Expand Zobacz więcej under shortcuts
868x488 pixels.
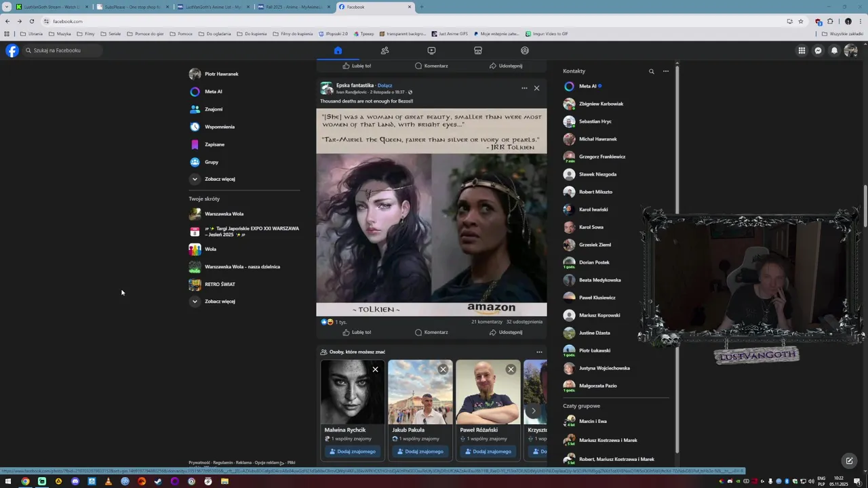[x=212, y=301]
